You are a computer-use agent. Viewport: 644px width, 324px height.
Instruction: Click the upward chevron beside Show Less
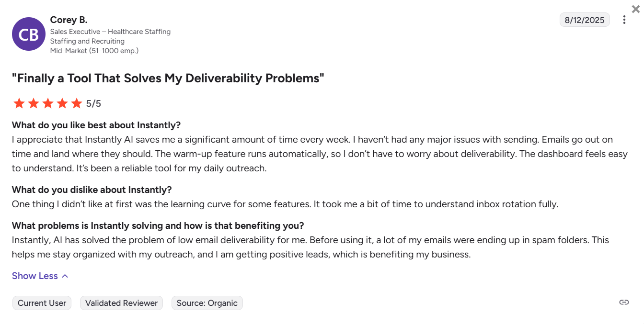pyautogui.click(x=64, y=275)
